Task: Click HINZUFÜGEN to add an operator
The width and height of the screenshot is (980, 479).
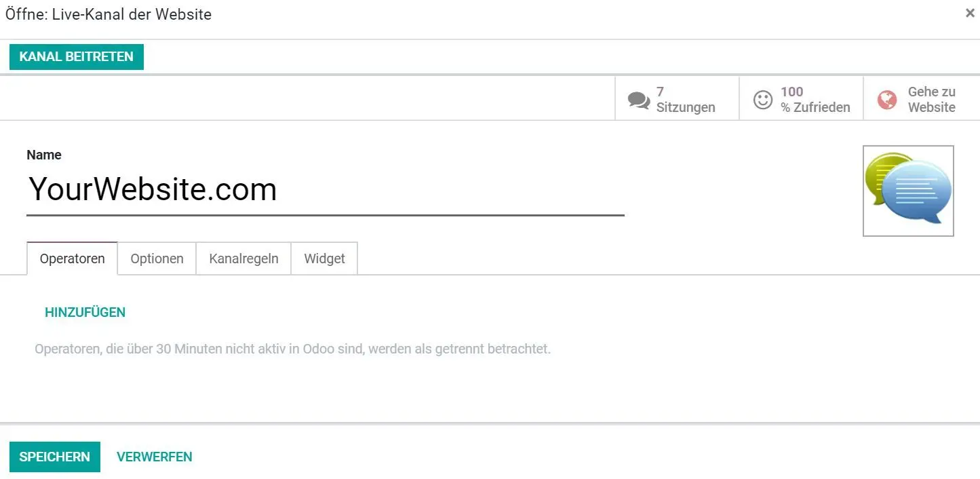Action: pos(85,312)
